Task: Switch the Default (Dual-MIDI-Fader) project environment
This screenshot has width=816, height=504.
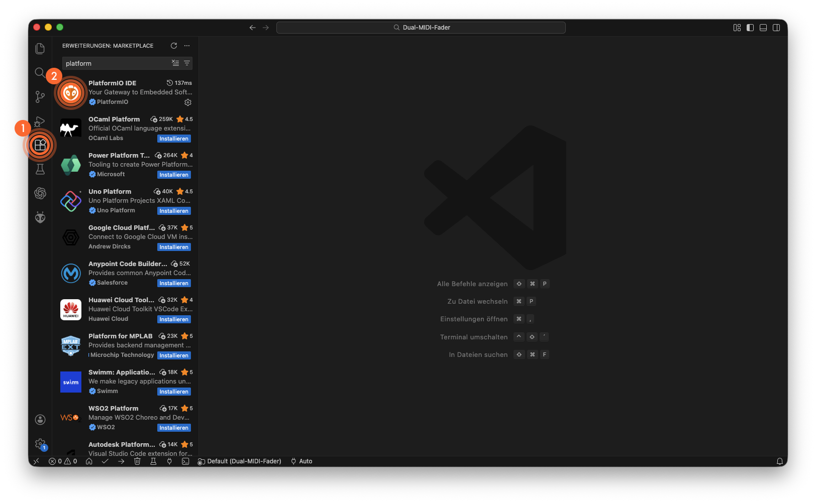Action: tap(239, 461)
